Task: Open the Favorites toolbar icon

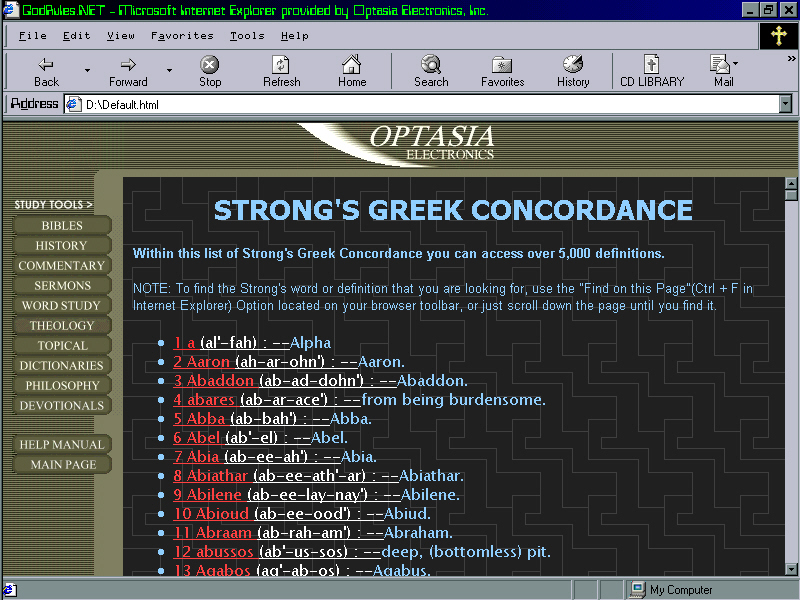Action: (x=502, y=66)
